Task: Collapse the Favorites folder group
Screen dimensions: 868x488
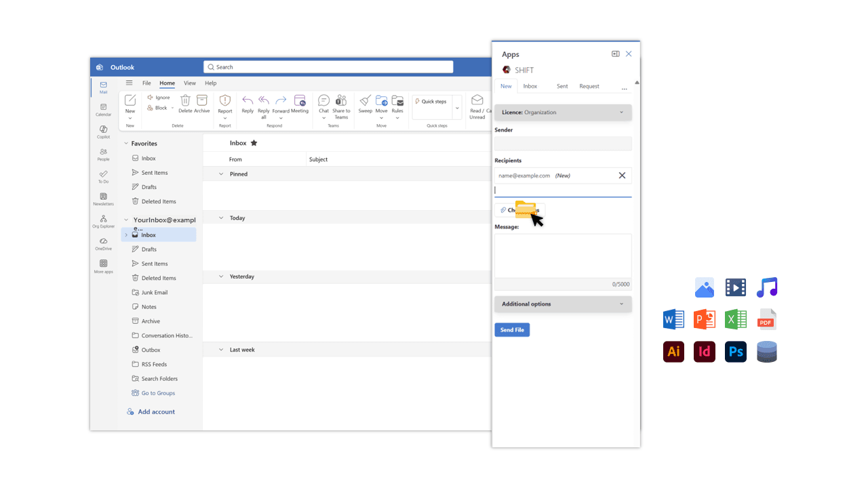Action: pyautogui.click(x=125, y=144)
